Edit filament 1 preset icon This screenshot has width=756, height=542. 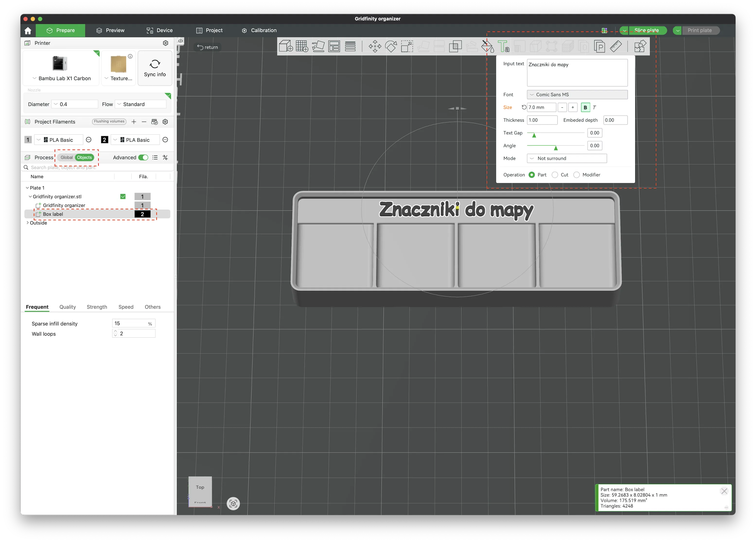pos(89,140)
